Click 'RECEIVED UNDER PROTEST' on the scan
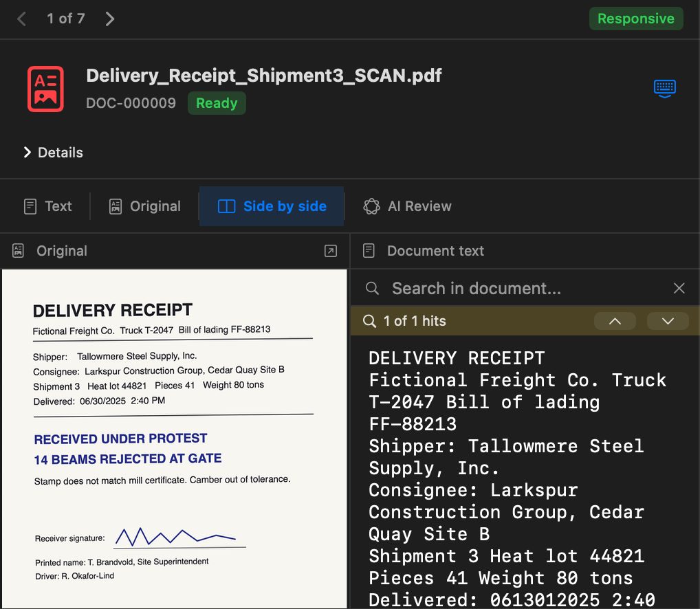 (x=120, y=439)
